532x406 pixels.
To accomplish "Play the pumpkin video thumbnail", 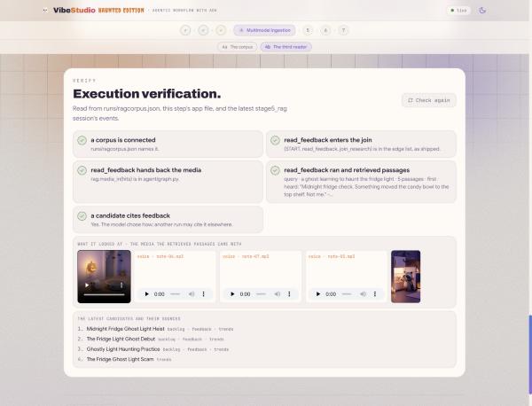I will coord(87,285).
